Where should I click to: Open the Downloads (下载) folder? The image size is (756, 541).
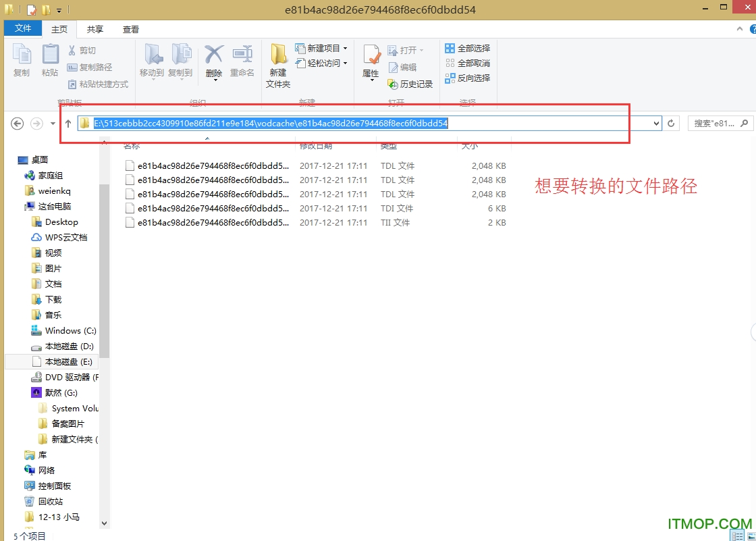click(x=47, y=299)
